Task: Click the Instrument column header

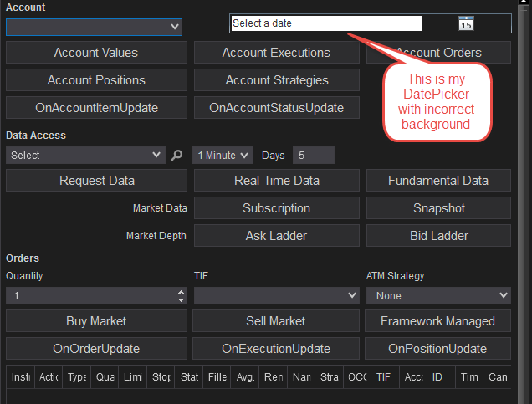Action: click(x=20, y=377)
